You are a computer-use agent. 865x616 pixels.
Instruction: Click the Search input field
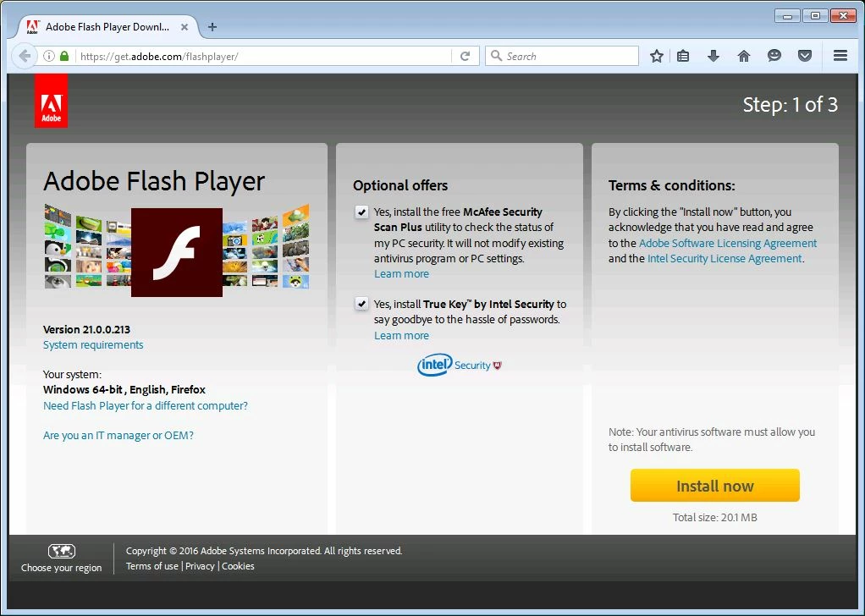pyautogui.click(x=562, y=56)
